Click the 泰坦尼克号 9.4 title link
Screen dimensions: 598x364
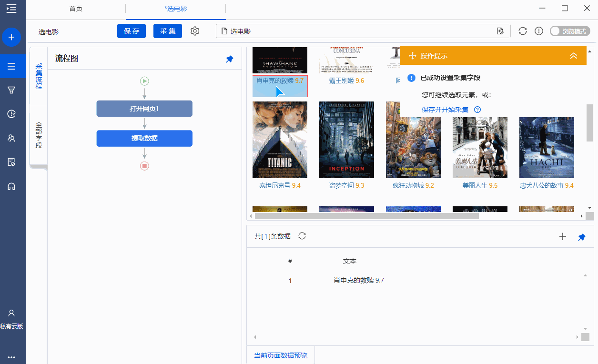(x=280, y=185)
